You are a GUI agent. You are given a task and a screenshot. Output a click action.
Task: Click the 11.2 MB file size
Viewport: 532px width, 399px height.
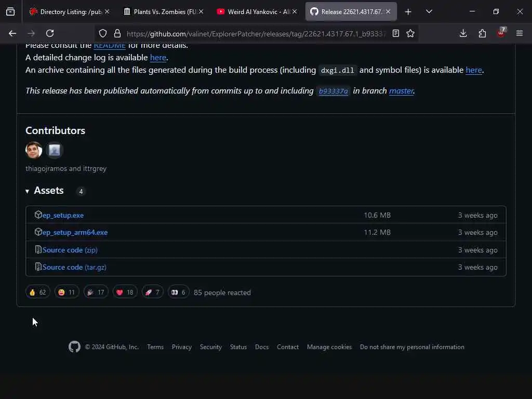click(377, 232)
